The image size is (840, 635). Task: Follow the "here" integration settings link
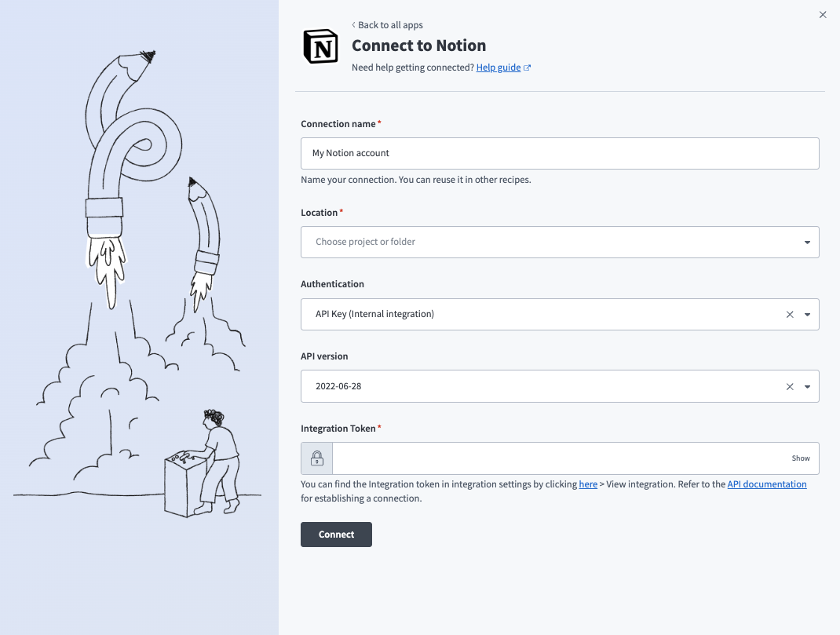(x=588, y=484)
